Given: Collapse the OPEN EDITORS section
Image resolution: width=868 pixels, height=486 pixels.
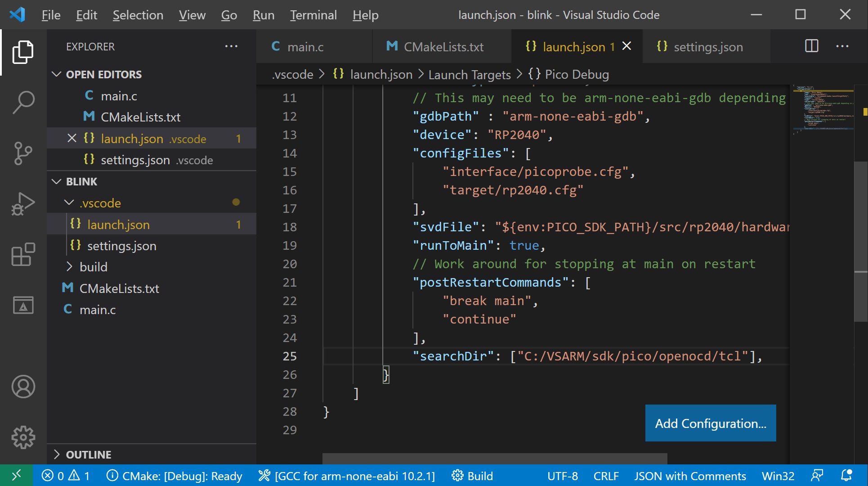Looking at the screenshot, I should (57, 74).
